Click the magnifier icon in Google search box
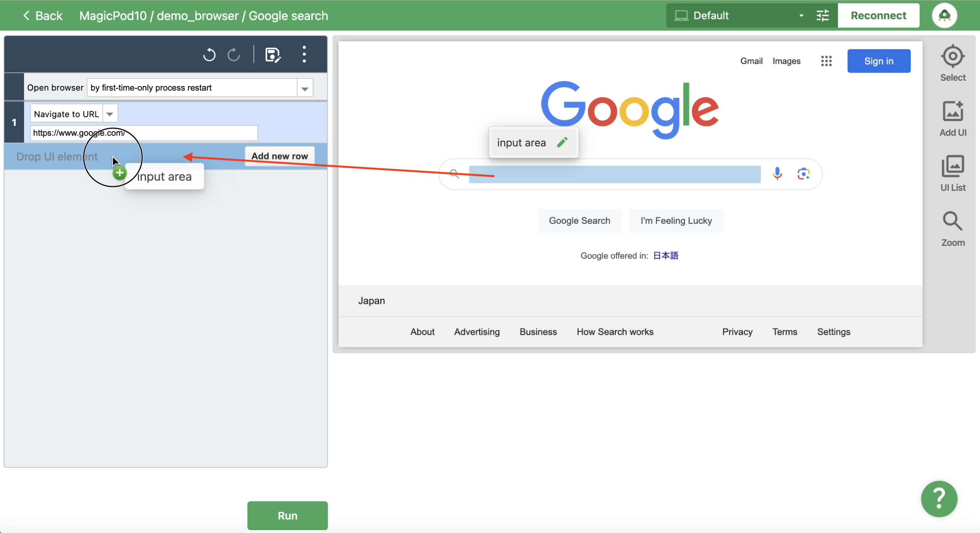Screen dimensions: 980x533 (454, 174)
